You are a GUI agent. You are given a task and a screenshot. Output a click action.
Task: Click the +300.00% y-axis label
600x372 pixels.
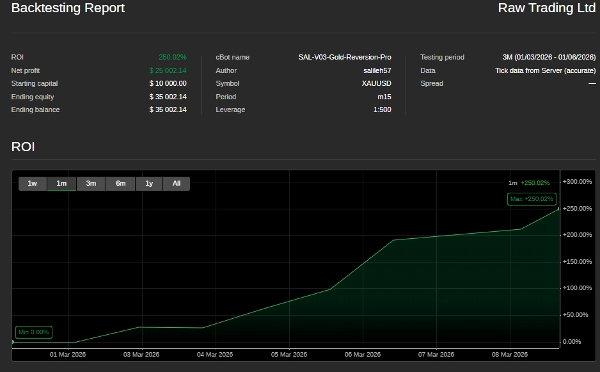[x=577, y=182]
